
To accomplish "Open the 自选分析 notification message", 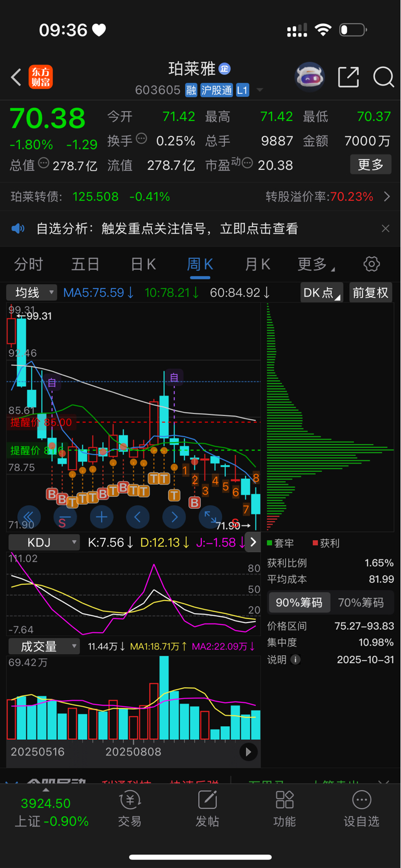I will pos(167,228).
